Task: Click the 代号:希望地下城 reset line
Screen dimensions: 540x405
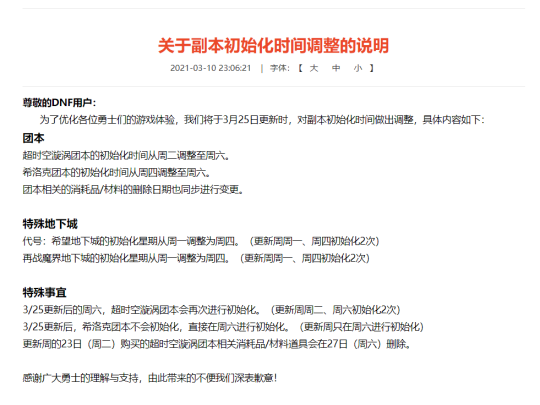Action: point(201,241)
